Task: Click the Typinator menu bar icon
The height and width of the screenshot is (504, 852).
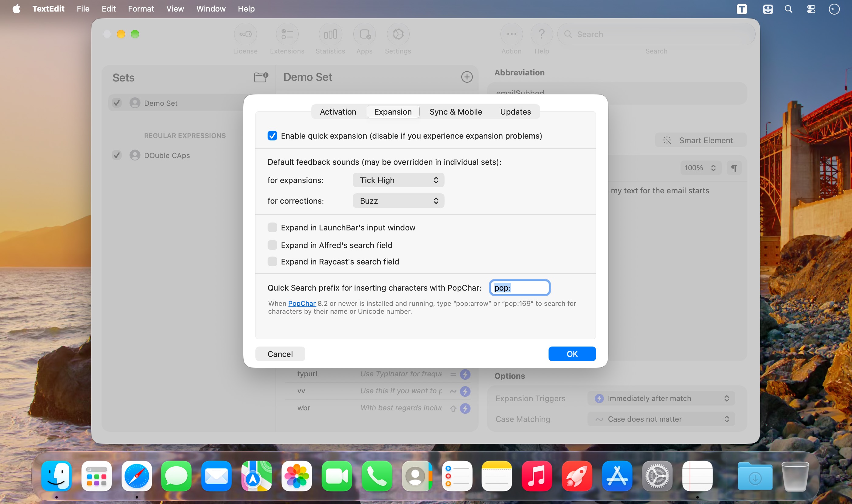Action: coord(742,9)
